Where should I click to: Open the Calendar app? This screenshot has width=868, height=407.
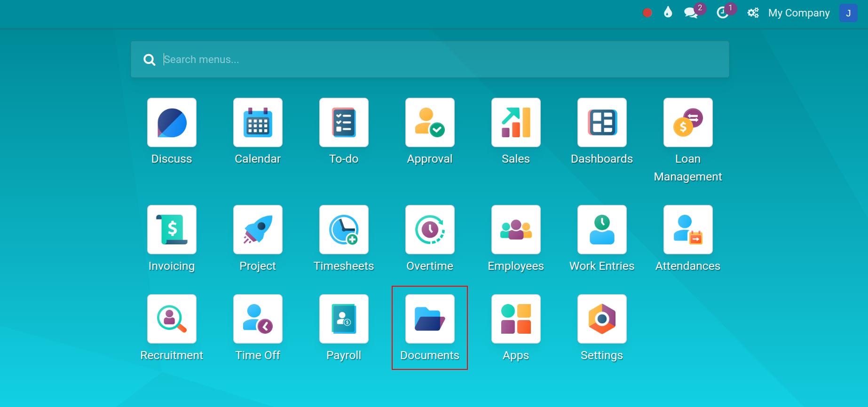(x=258, y=123)
